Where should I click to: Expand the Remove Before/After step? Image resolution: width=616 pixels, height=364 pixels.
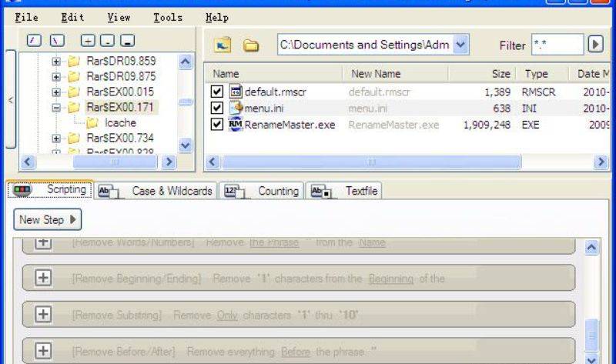pos(43,351)
